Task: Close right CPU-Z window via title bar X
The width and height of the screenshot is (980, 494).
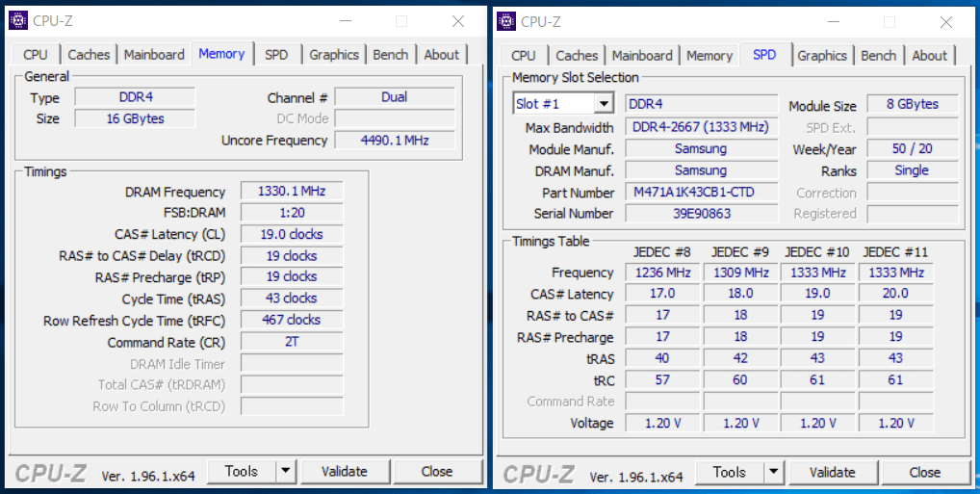Action: [x=946, y=21]
